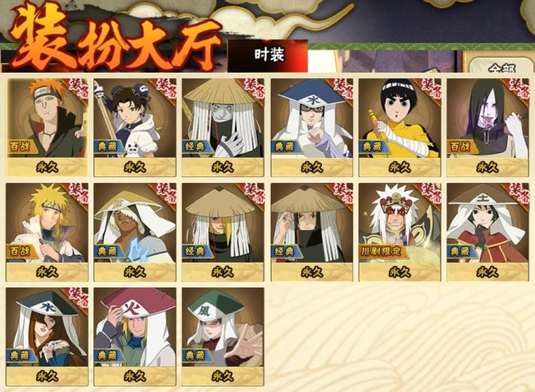
Task: Open the blonde Minato 百战 costume card
Action: tap(47, 232)
